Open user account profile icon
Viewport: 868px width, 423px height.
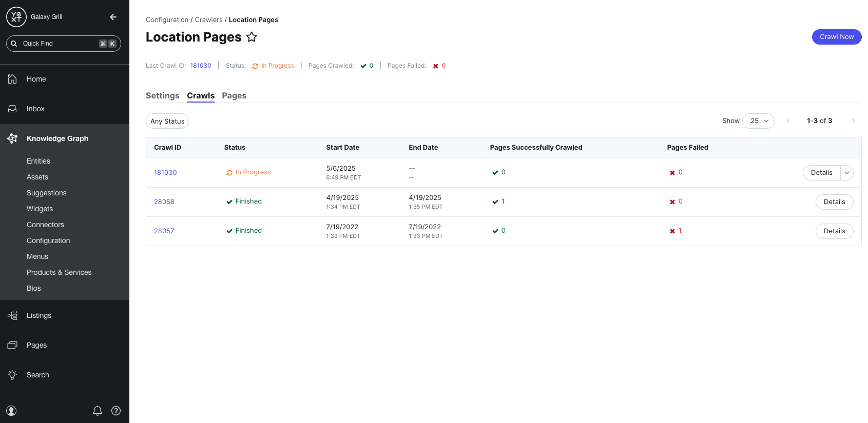(11, 411)
